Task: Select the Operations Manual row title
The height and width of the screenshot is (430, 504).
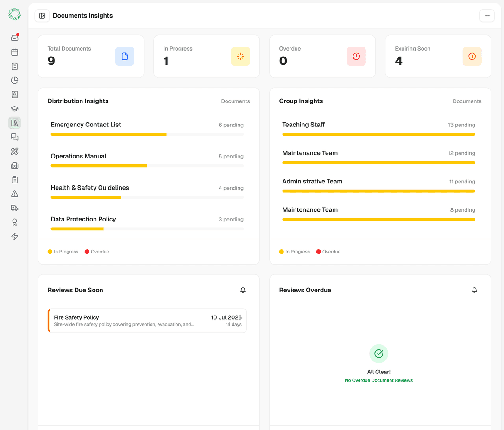Action: 78,156
